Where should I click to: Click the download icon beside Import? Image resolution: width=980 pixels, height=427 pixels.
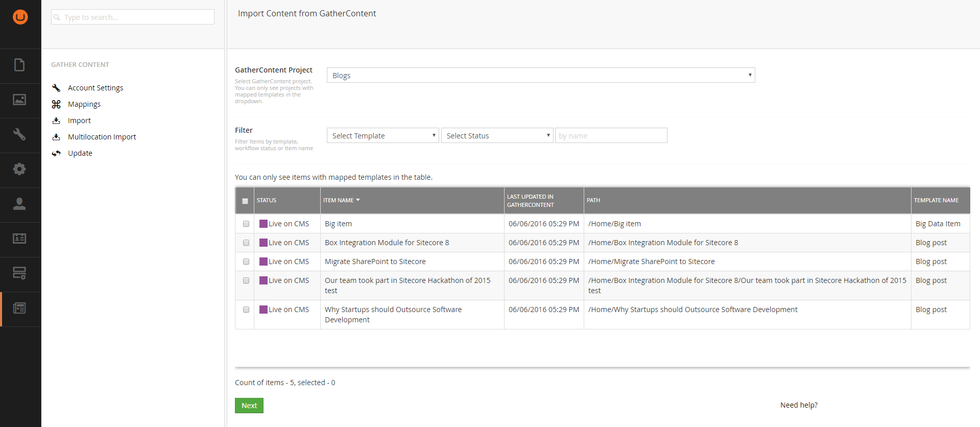coord(56,121)
